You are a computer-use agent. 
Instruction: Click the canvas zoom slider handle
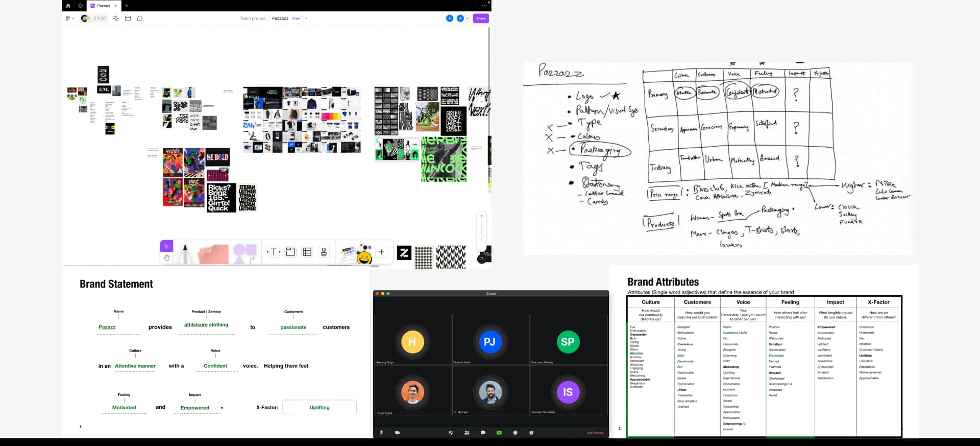pyautogui.click(x=481, y=237)
